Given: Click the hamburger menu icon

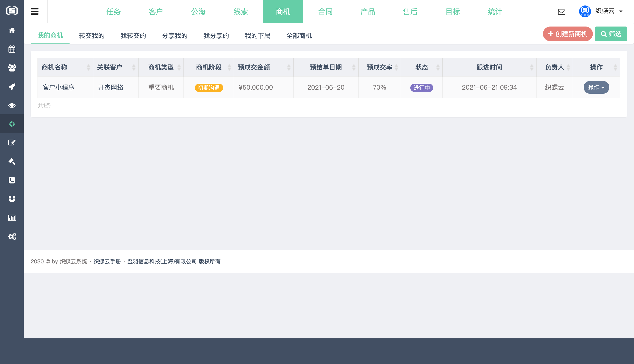Looking at the screenshot, I should pyautogui.click(x=35, y=11).
